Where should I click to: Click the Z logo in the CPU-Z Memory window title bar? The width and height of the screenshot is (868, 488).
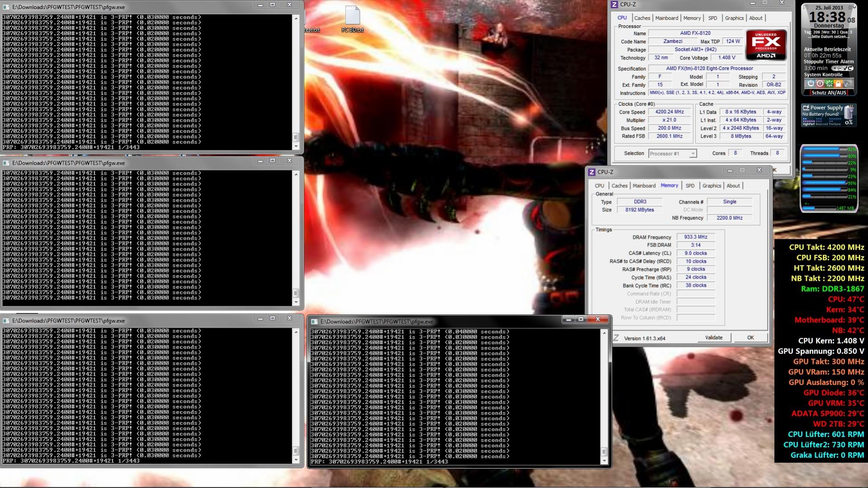pos(591,172)
